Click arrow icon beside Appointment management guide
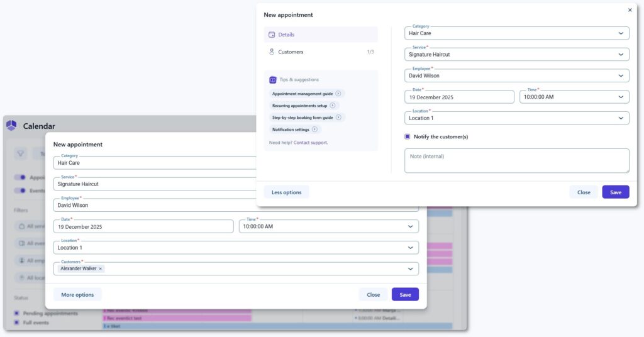Viewport: 644px width, 337px height. (338, 94)
